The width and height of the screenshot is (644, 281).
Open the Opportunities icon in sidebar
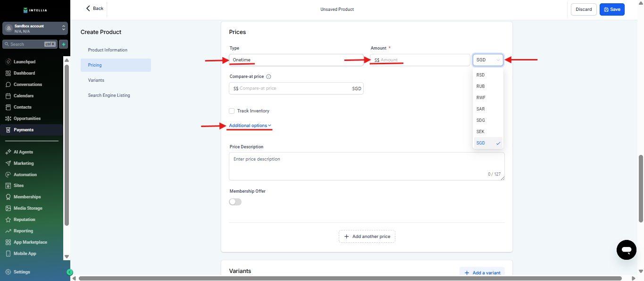tap(8, 119)
